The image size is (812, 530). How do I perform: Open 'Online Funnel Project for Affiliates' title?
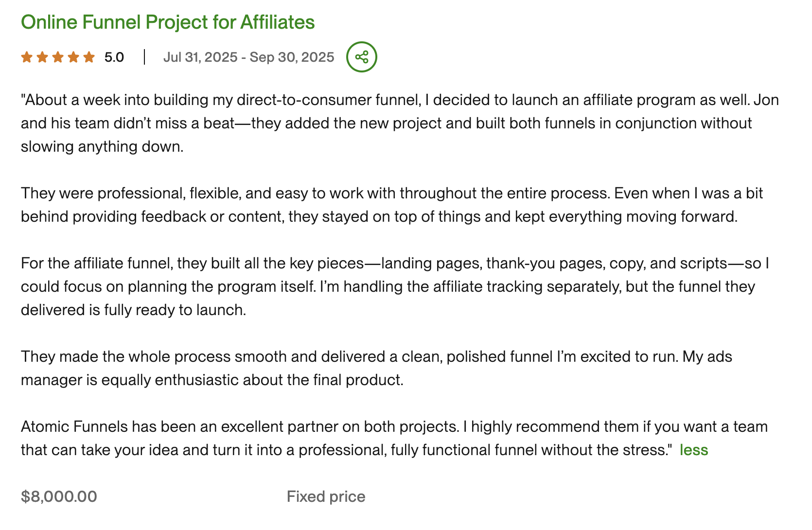click(x=168, y=22)
